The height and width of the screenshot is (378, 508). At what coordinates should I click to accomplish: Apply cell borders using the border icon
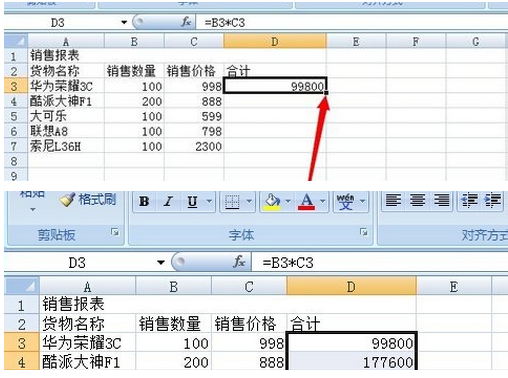(x=232, y=201)
